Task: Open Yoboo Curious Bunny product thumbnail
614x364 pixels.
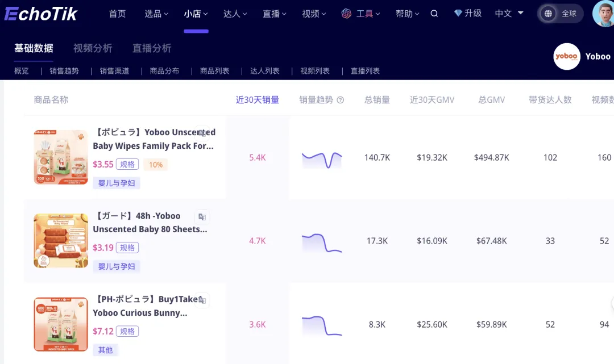Action: (x=61, y=324)
